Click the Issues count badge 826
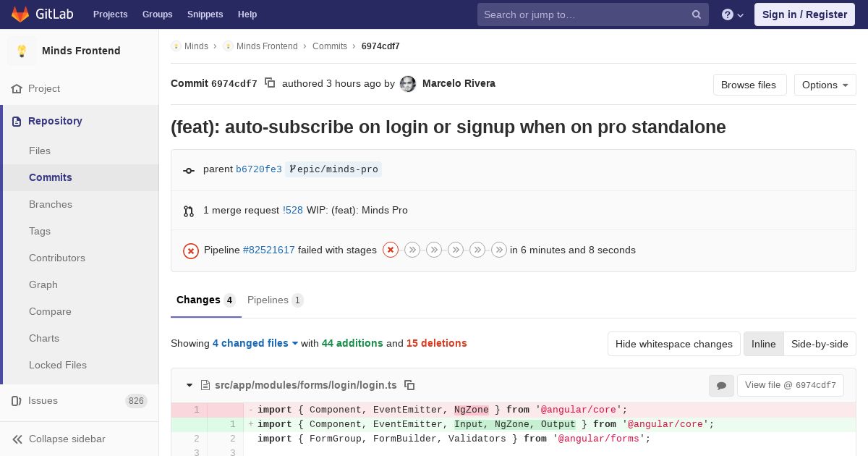The width and height of the screenshot is (868, 456). click(136, 401)
